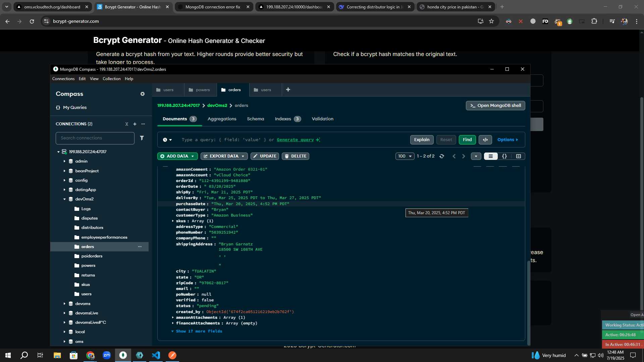The width and height of the screenshot is (644, 362).
Task: Switch to the Aggregations tab
Action: (222, 119)
